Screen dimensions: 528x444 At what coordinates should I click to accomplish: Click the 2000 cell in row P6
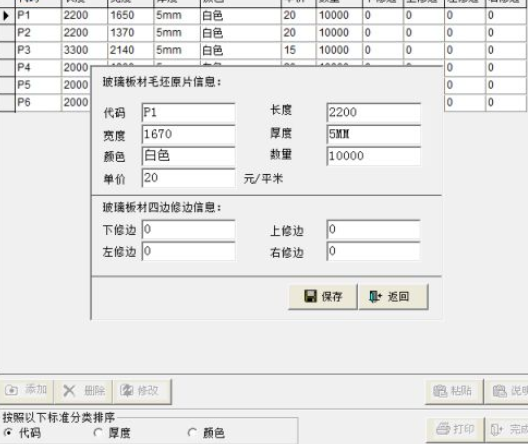[x=76, y=102]
